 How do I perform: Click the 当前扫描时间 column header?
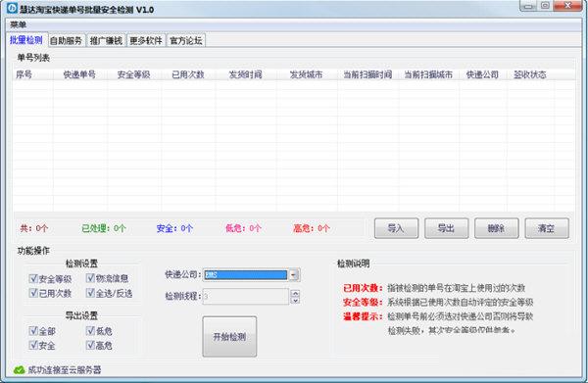(x=367, y=74)
